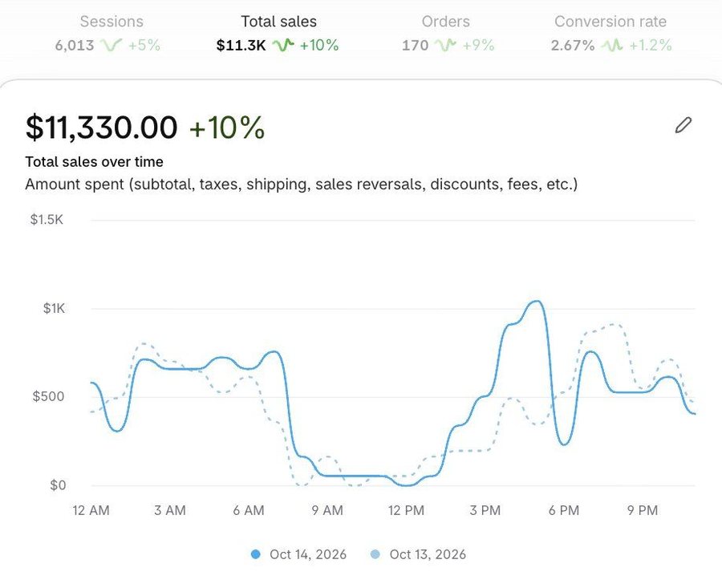This screenshot has height=588, width=722.
Task: Click the 3 PM x-axis label
Action: (485, 510)
